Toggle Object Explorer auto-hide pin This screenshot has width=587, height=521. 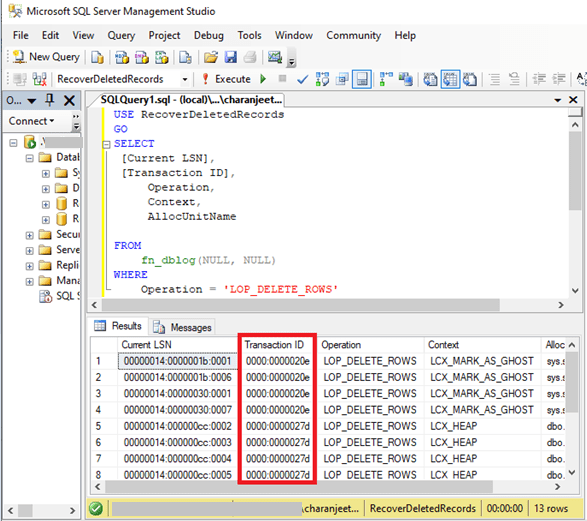(x=49, y=100)
